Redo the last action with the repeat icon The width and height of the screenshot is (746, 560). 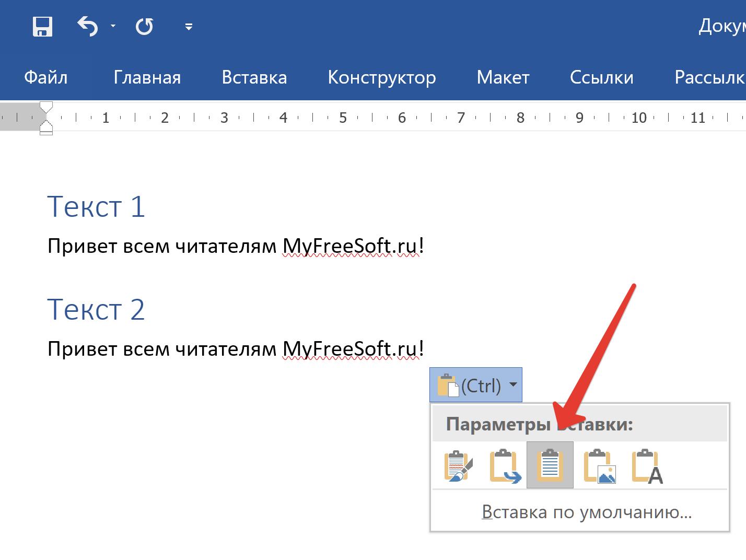click(x=144, y=26)
